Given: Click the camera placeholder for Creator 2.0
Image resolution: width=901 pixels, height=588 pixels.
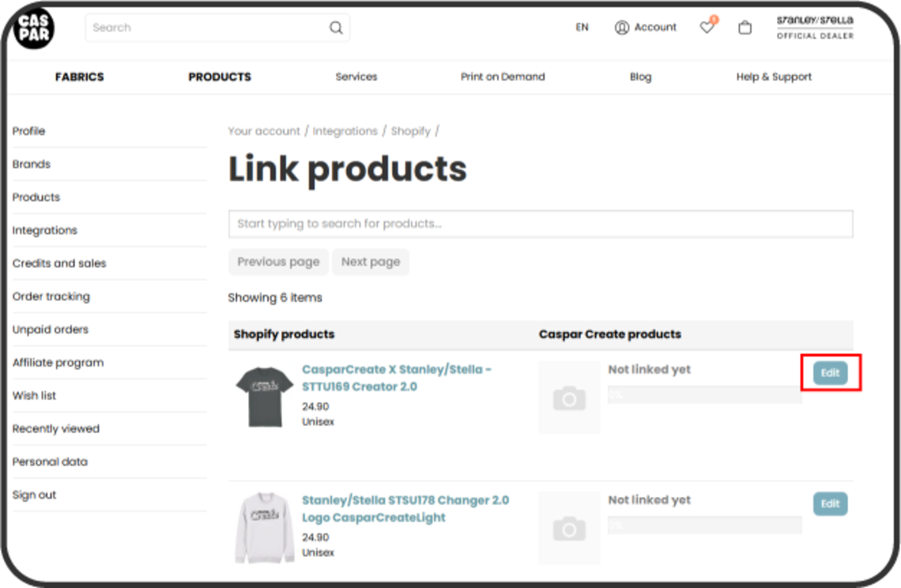Looking at the screenshot, I should click(568, 397).
